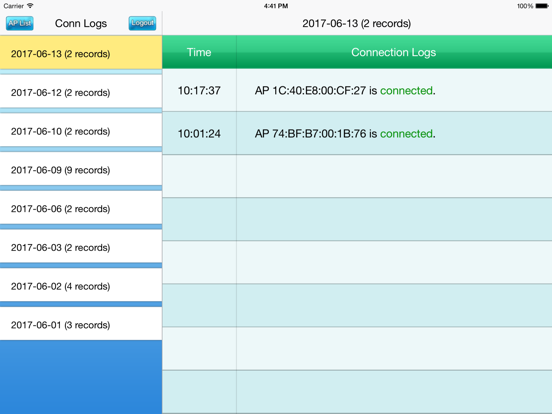Click the Connection Logs column header

click(x=394, y=52)
